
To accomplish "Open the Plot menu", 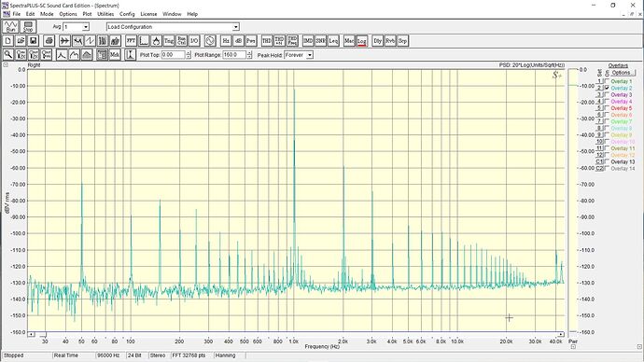I will [87, 14].
